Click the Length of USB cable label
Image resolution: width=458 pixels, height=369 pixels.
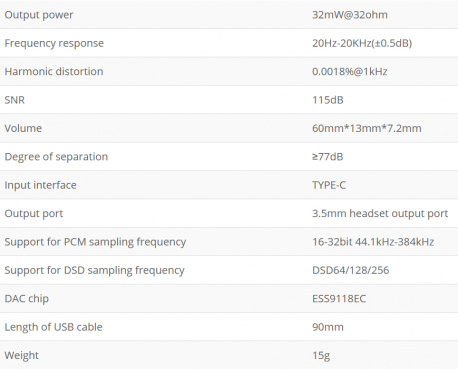tap(53, 327)
